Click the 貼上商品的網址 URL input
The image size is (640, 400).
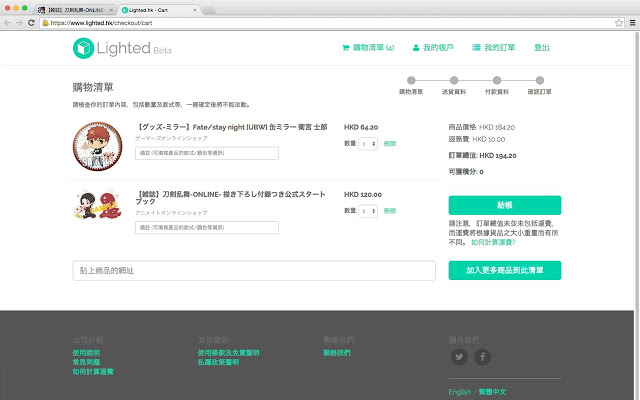pos(254,271)
